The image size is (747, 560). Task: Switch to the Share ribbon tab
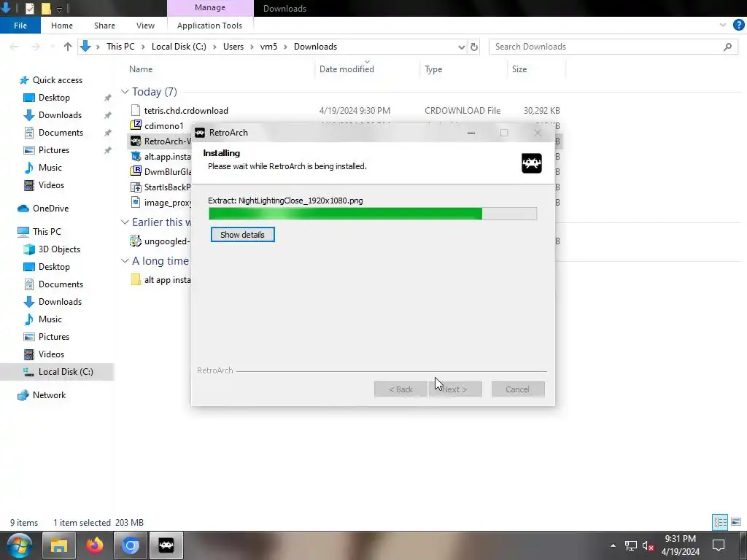click(x=104, y=26)
